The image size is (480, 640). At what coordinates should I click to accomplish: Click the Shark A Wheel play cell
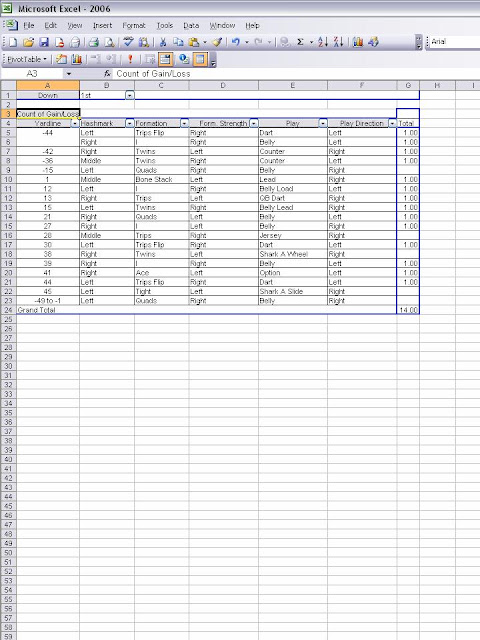point(293,254)
